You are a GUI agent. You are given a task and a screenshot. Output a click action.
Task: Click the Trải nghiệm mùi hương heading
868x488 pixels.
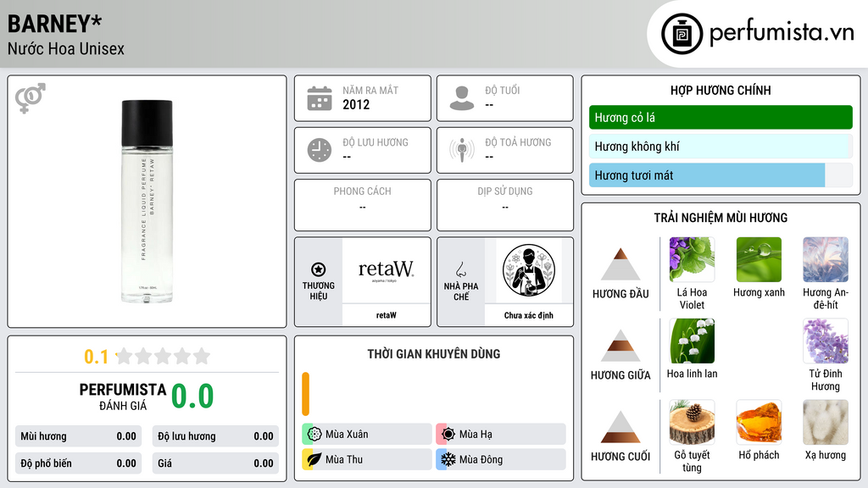[x=721, y=218]
